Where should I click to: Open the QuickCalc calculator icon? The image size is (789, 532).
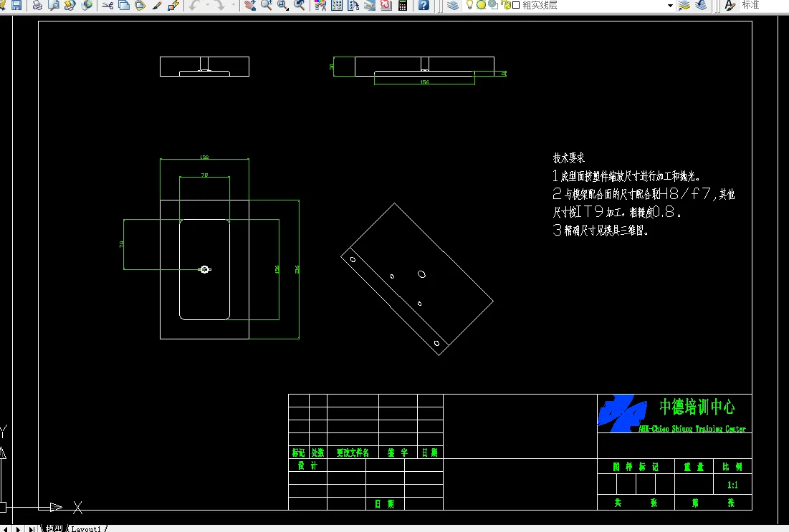coord(403,5)
